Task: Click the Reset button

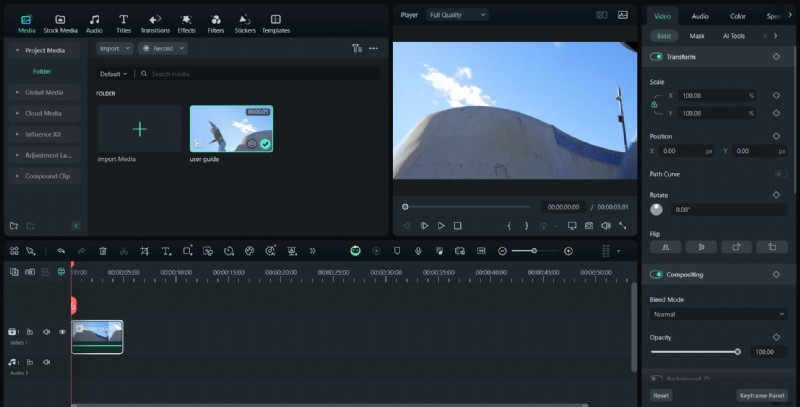Action: click(661, 395)
